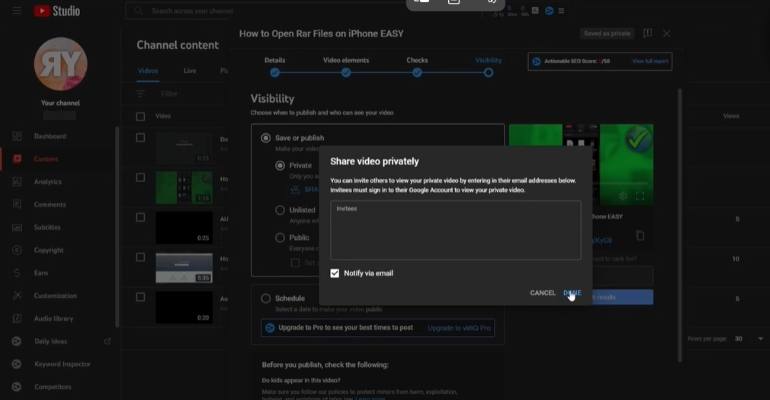The width and height of the screenshot is (770, 400).
Task: Go to the Checks step
Action: point(417,67)
